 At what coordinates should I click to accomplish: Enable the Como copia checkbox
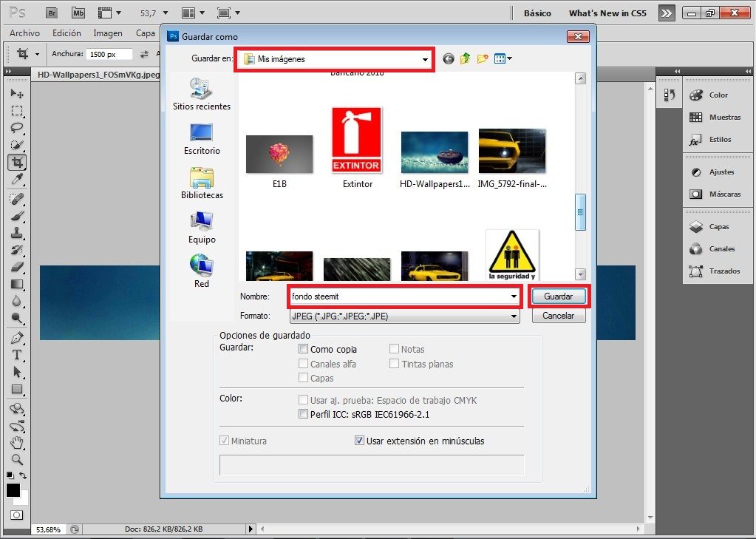pyautogui.click(x=303, y=349)
